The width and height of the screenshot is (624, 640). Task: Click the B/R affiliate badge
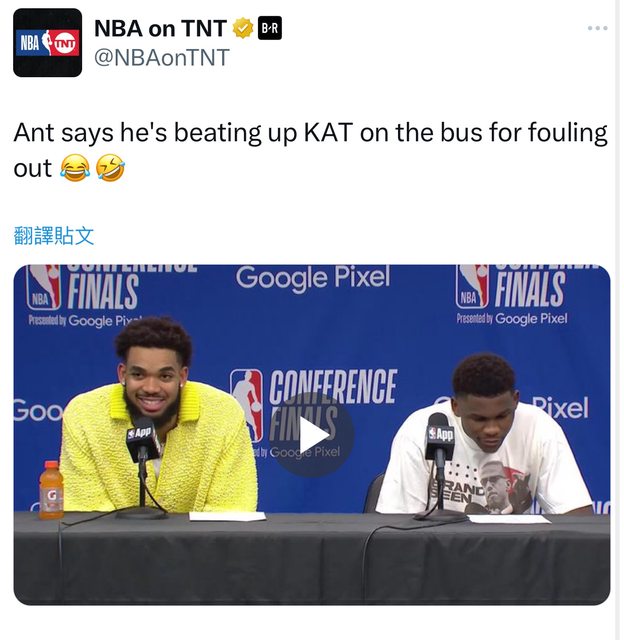click(x=269, y=28)
